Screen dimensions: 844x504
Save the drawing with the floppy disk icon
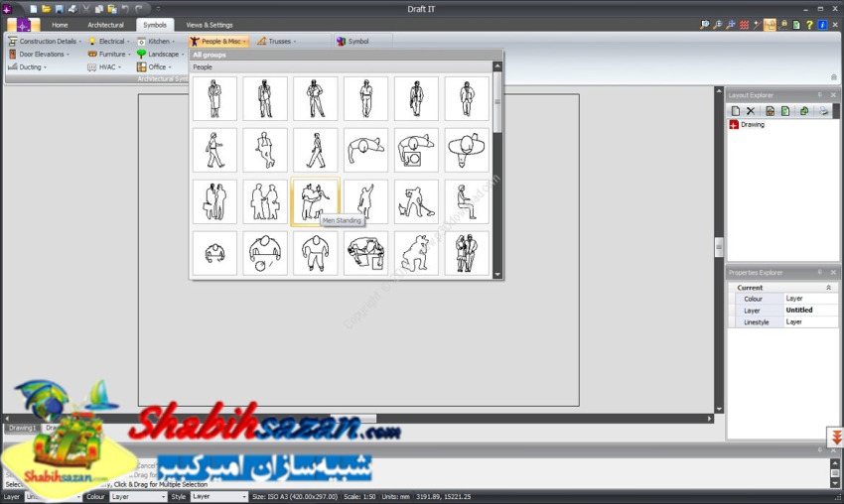60,9
